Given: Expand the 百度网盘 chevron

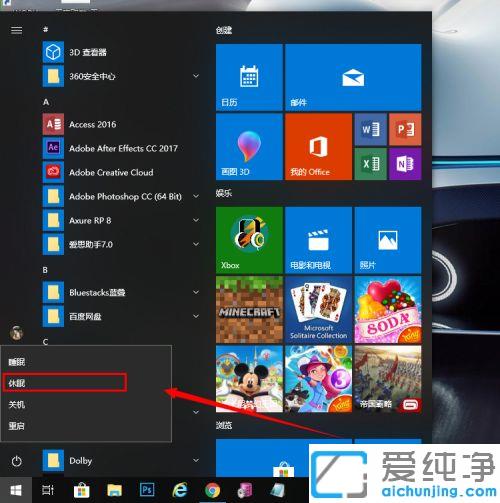Looking at the screenshot, I should point(196,316).
